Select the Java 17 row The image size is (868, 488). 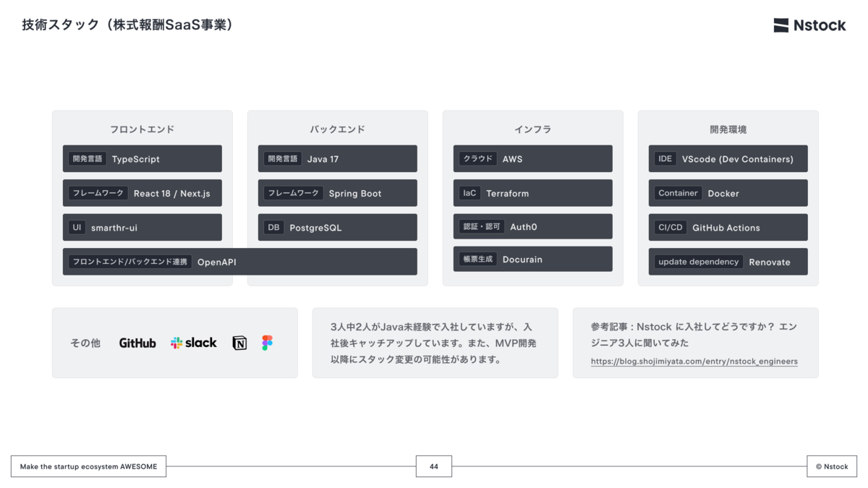[338, 158]
